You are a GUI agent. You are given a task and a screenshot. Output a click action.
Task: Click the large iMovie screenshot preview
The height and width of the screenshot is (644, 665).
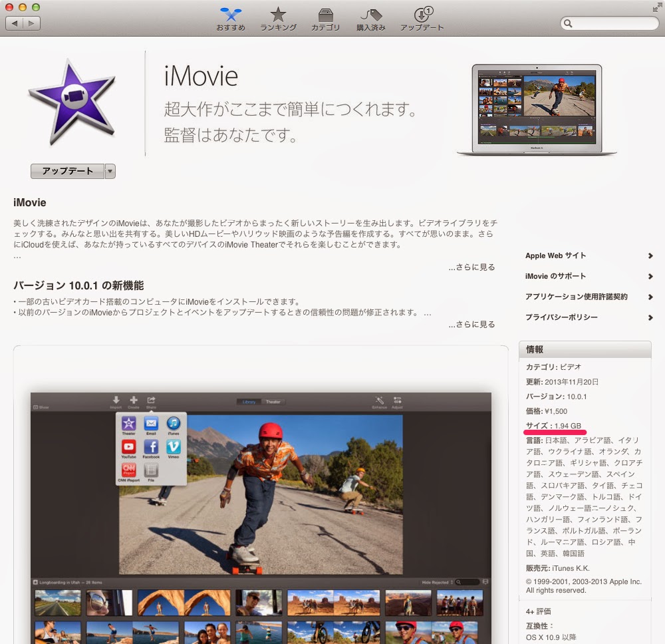coord(261,518)
